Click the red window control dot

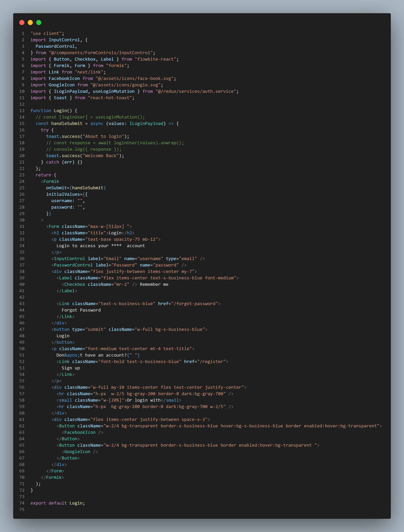point(22,22)
